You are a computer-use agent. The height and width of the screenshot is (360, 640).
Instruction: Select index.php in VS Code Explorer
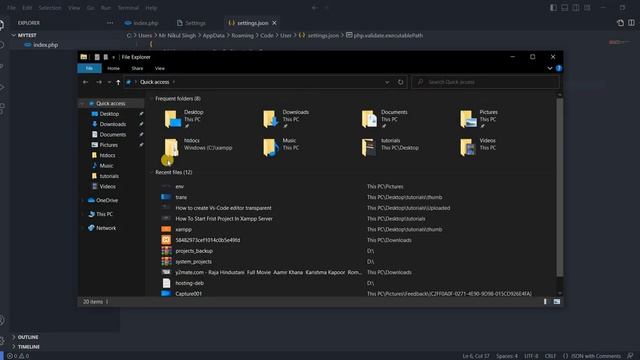click(45, 45)
